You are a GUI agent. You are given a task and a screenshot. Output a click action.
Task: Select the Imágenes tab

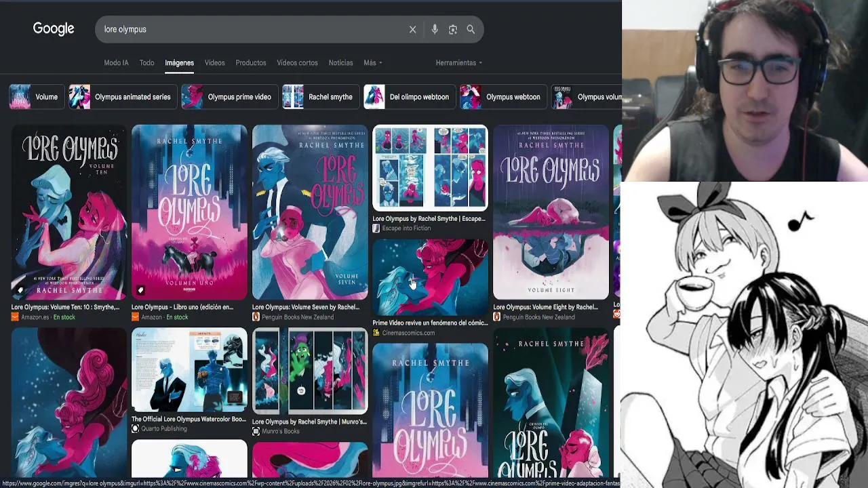click(x=180, y=63)
